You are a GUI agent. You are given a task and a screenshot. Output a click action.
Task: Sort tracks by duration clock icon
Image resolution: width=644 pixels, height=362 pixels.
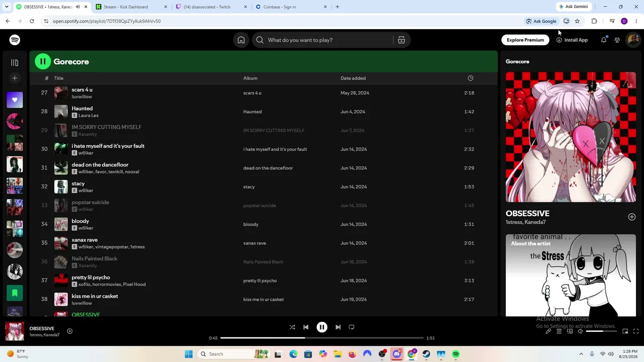(470, 78)
